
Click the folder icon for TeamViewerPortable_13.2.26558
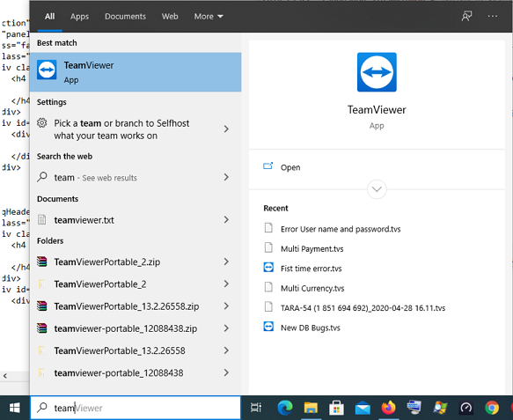41,350
